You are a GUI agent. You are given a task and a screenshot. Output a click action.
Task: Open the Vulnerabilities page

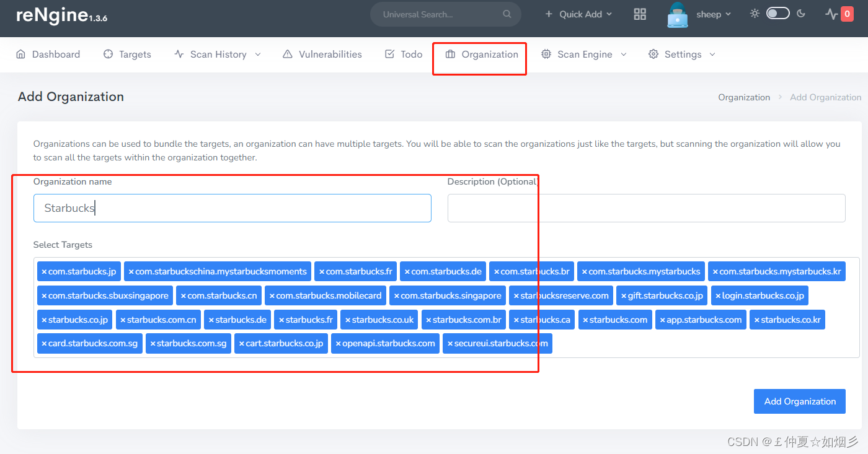click(322, 55)
